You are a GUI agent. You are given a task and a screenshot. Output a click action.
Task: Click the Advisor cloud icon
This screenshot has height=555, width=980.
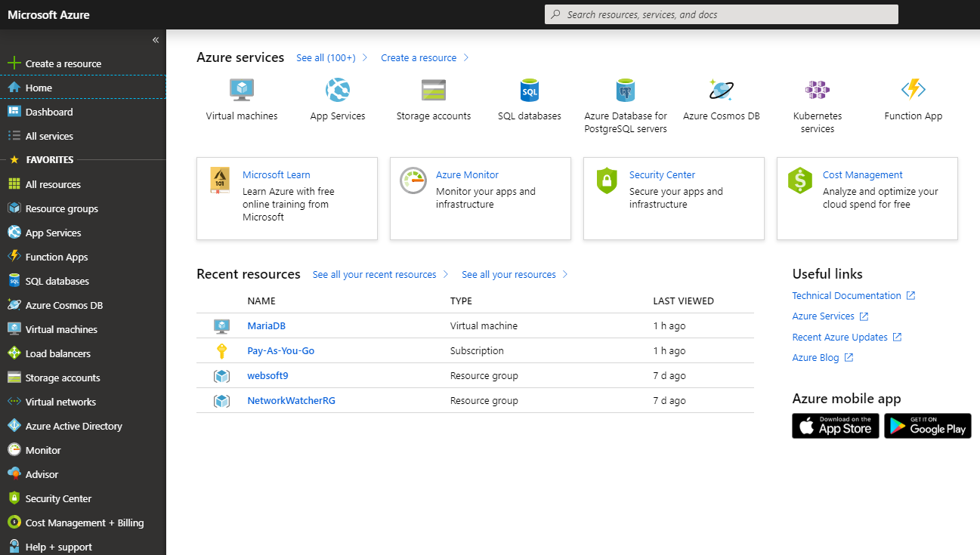(14, 474)
